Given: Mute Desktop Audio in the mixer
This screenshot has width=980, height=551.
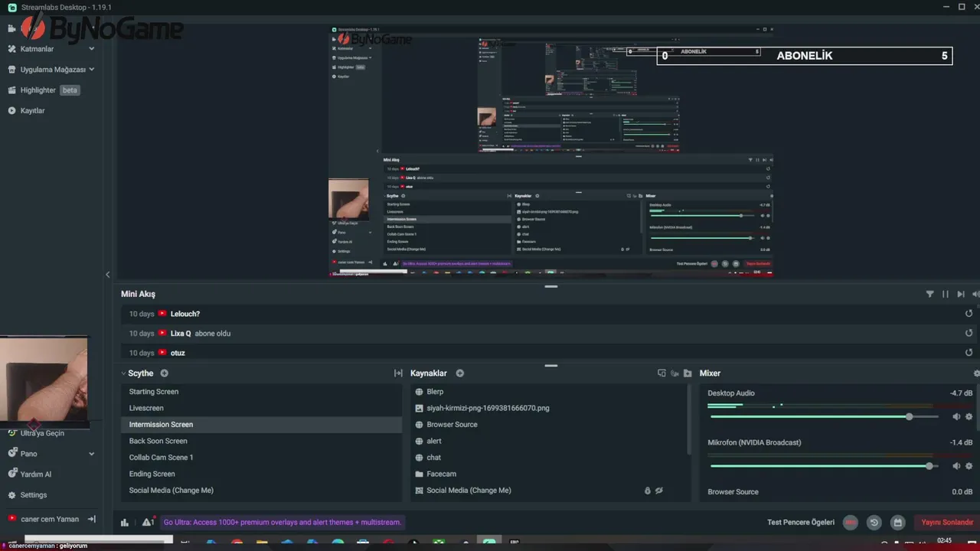Looking at the screenshot, I should (956, 417).
